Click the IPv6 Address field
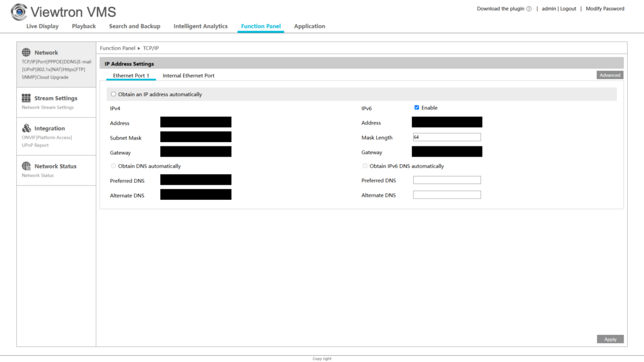The image size is (644, 362). [447, 122]
